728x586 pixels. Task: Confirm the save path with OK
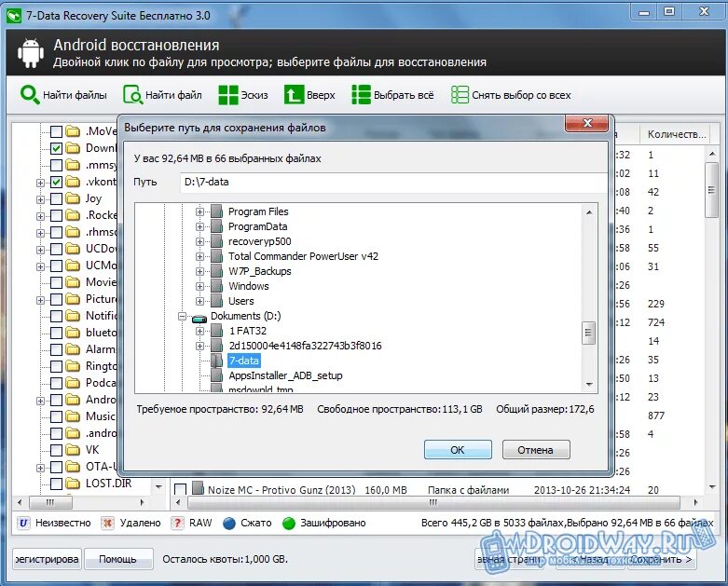click(458, 450)
